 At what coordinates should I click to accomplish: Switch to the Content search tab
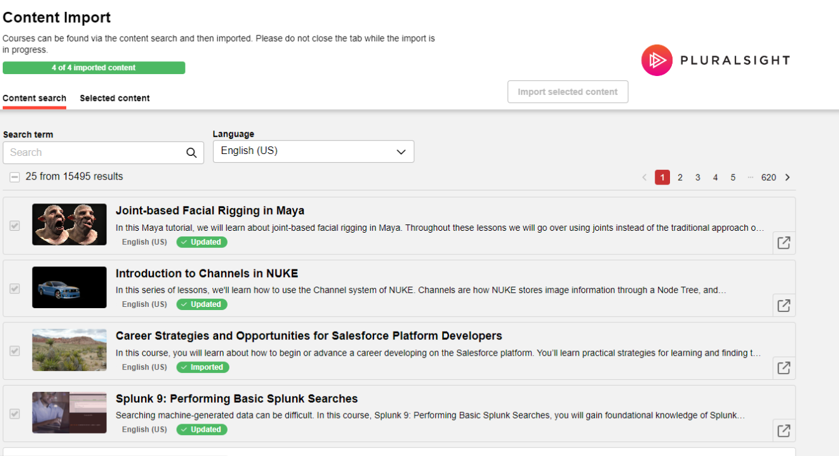pos(34,98)
